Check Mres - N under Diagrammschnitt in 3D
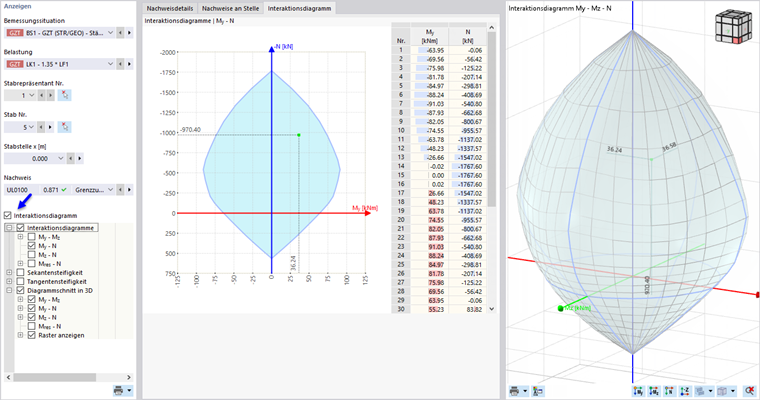The height and width of the screenshot is (400, 760). [x=32, y=326]
